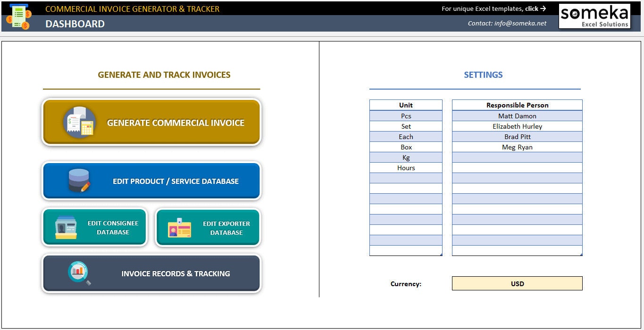Select the 'Pcs' cell in the Unit column
The image size is (644, 330).
pos(406,115)
